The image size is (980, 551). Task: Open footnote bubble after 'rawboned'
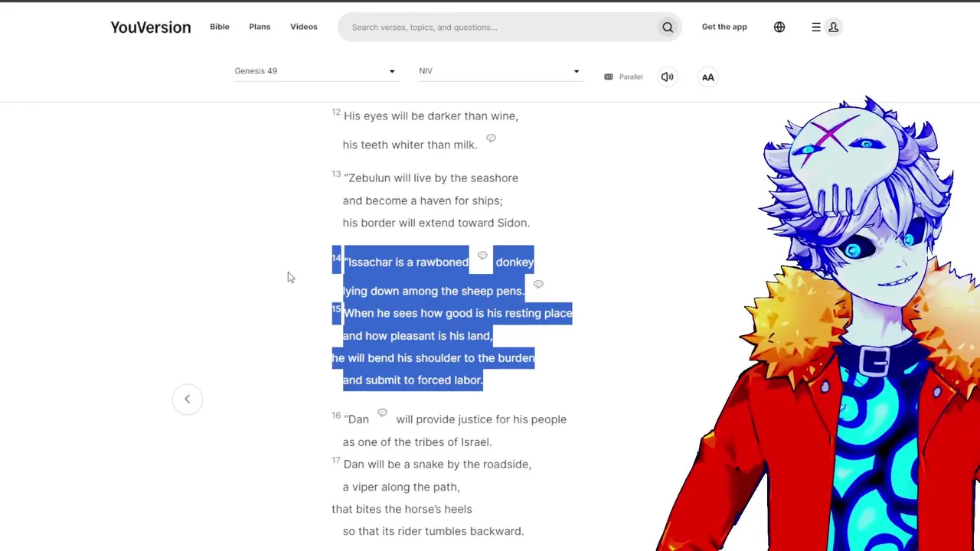tap(482, 256)
